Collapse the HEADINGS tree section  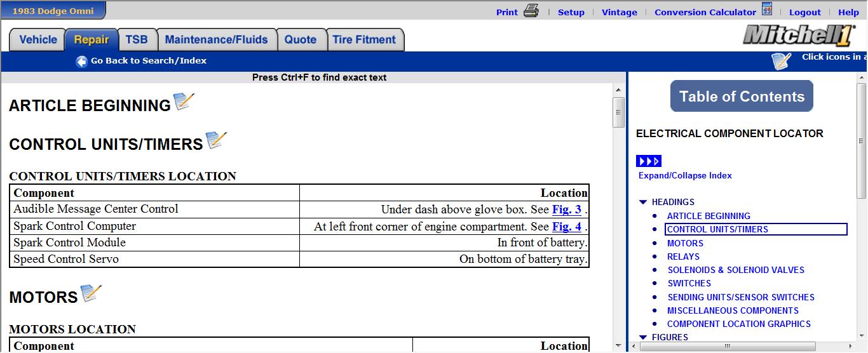(x=643, y=203)
